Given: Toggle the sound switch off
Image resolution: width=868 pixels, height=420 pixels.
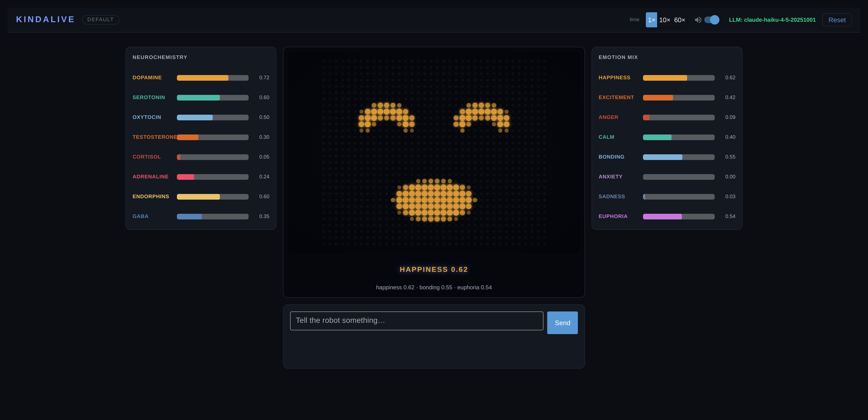Looking at the screenshot, I should pos(712,20).
